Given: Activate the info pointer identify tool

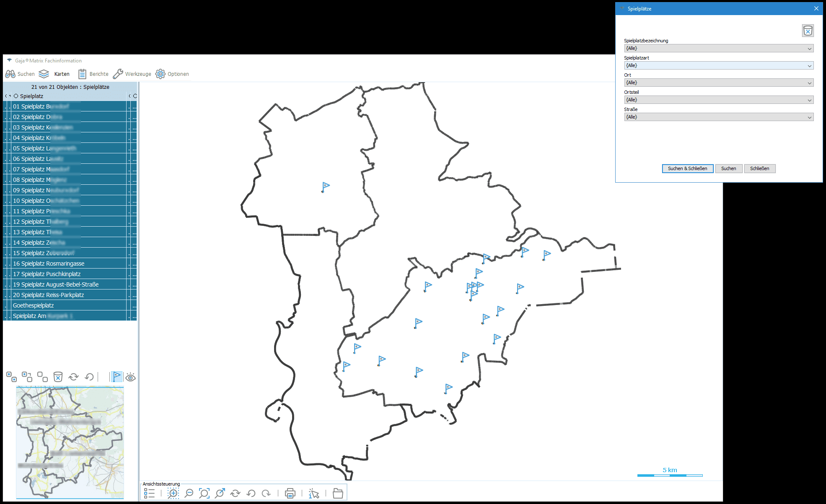Looking at the screenshot, I should pos(313,493).
